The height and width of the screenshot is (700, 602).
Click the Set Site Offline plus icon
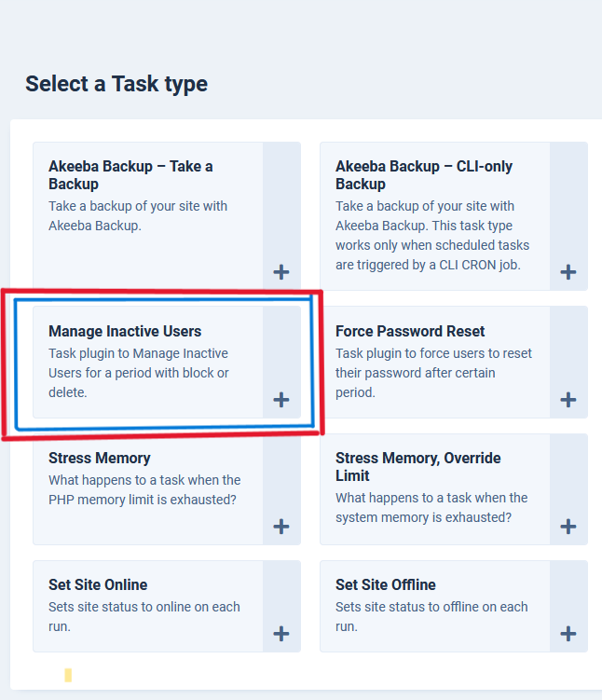pyautogui.click(x=568, y=634)
